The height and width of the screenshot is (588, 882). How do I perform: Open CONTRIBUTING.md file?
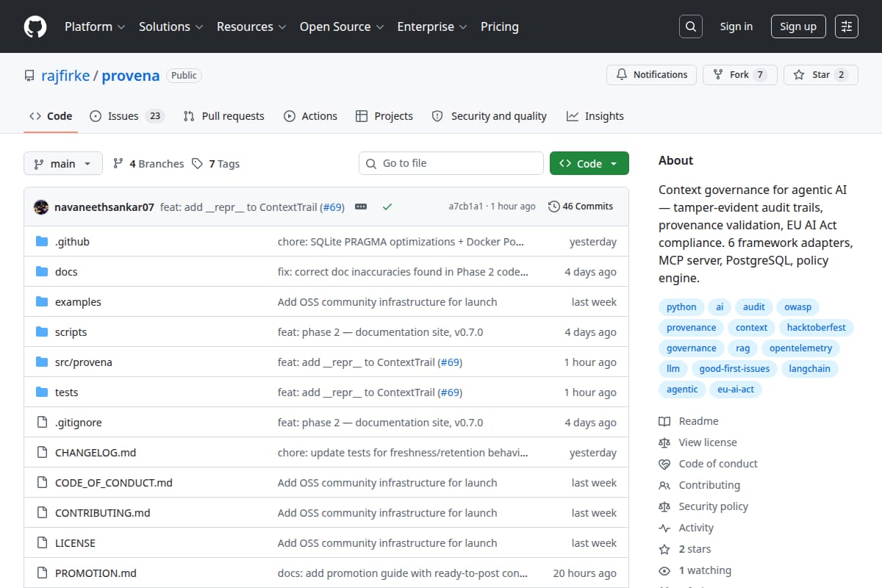(x=103, y=513)
